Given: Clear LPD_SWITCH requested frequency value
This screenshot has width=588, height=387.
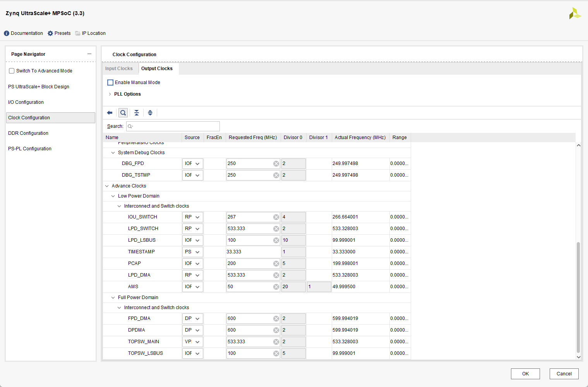Looking at the screenshot, I should 276,229.
